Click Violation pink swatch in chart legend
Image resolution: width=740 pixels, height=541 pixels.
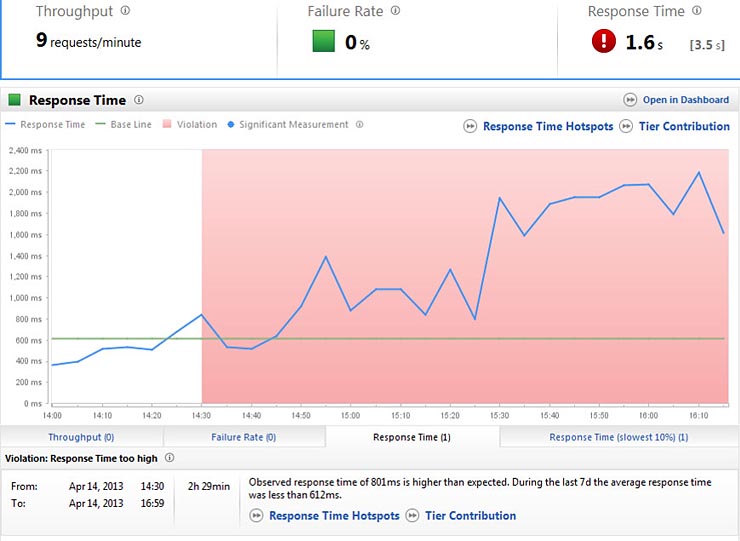(168, 125)
